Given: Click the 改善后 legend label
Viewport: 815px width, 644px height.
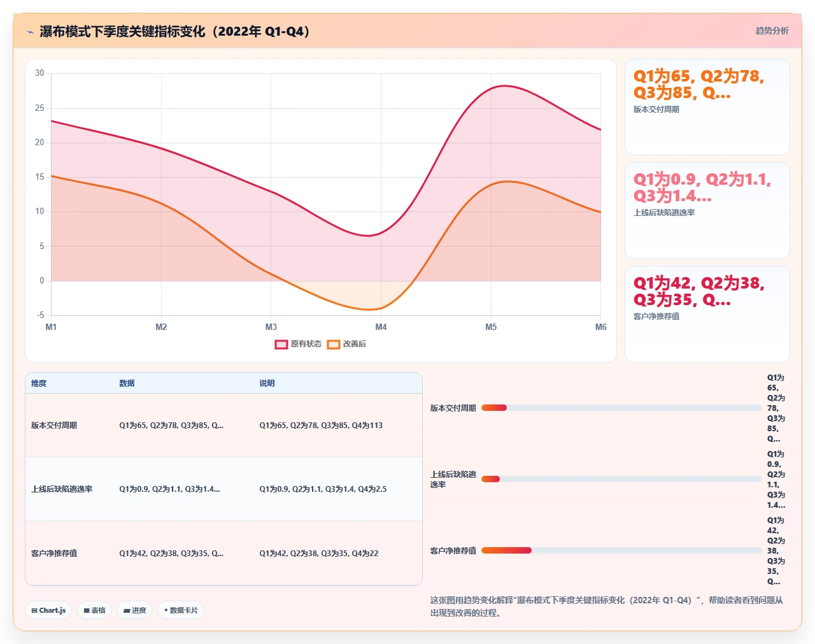Looking at the screenshot, I should point(355,344).
